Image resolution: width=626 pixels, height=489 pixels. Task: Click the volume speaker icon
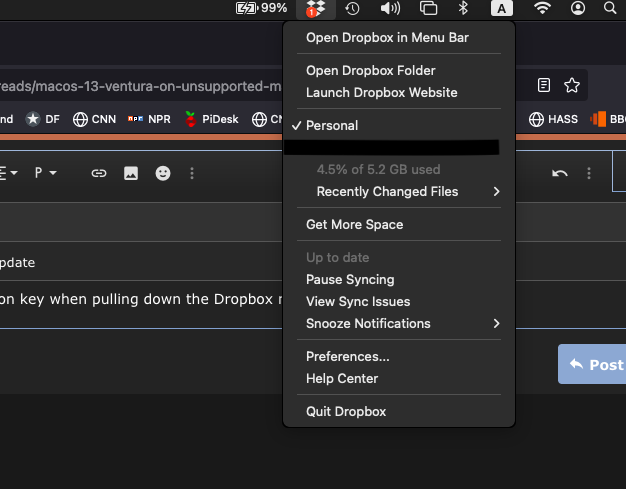pyautogui.click(x=390, y=9)
